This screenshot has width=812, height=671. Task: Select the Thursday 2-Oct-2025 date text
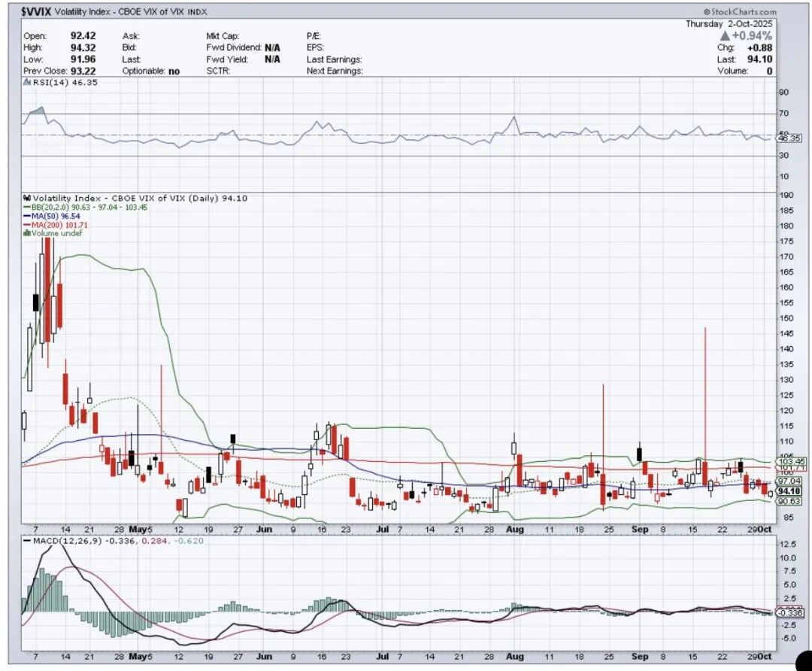pyautogui.click(x=729, y=24)
